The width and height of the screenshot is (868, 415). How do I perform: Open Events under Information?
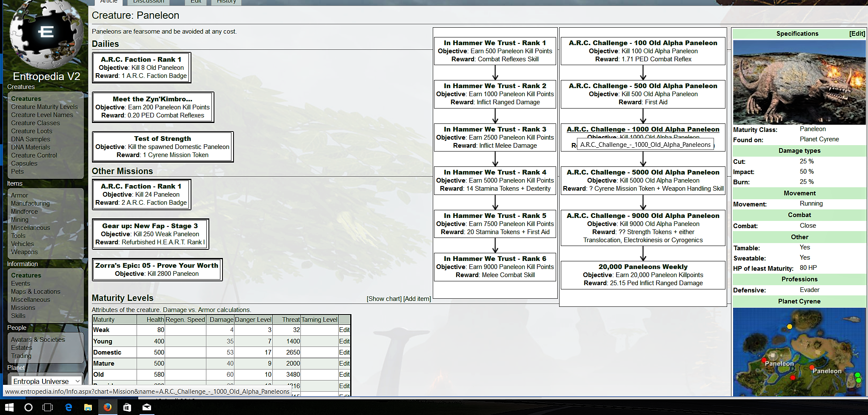(x=20, y=283)
